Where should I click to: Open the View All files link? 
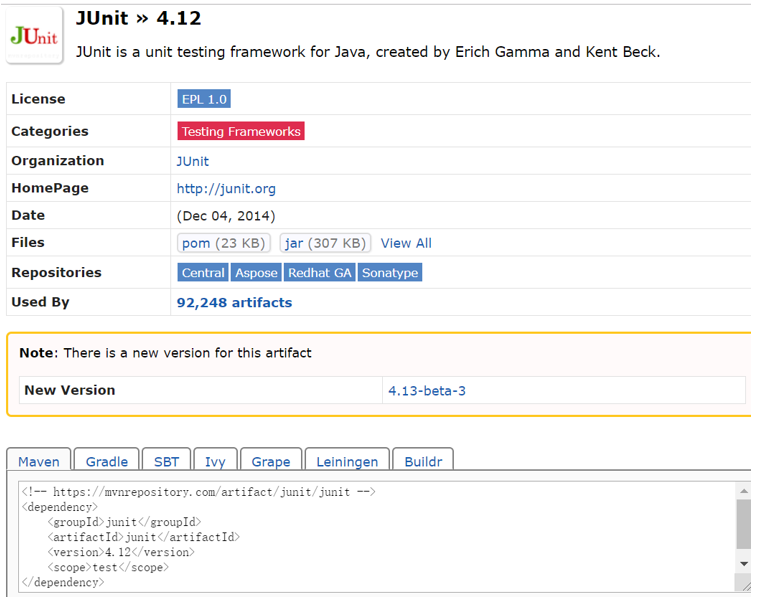(406, 243)
